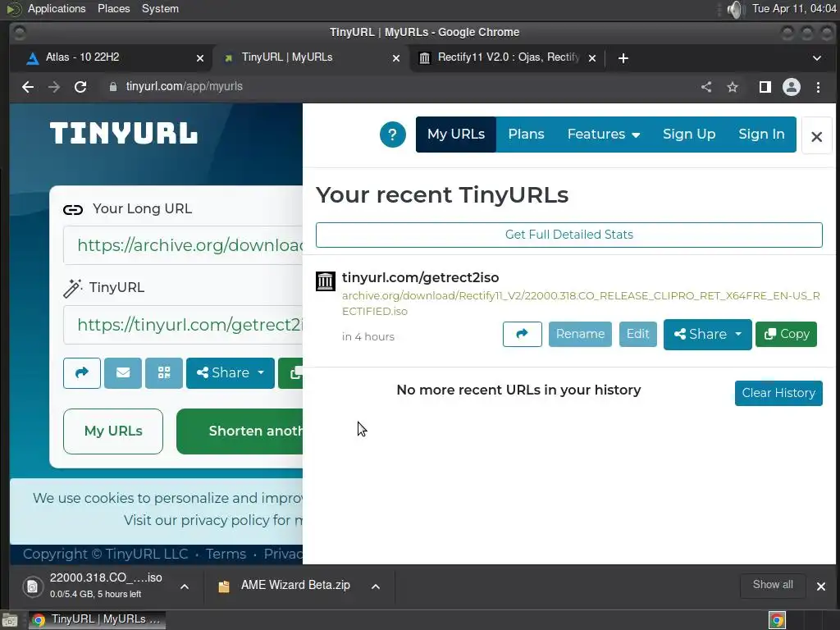Expand options for the ISO download
Viewport: 840px width, 630px height.
coord(185,587)
